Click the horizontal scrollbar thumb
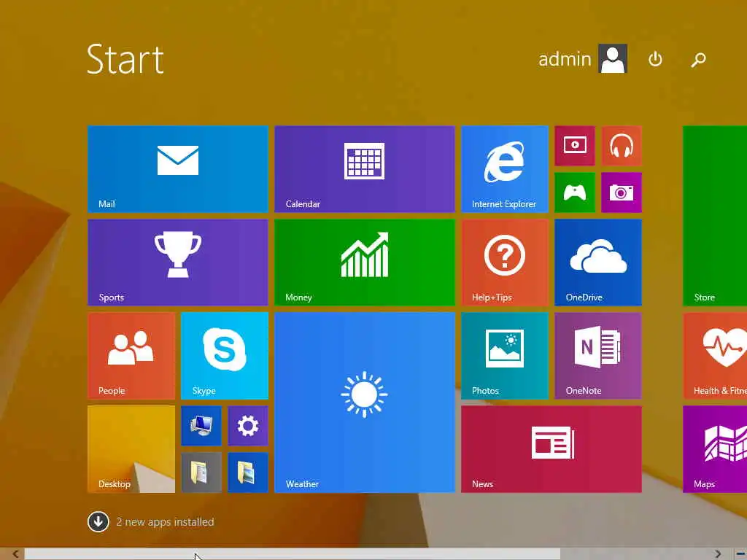Screen dimensions: 747x560 (293, 554)
